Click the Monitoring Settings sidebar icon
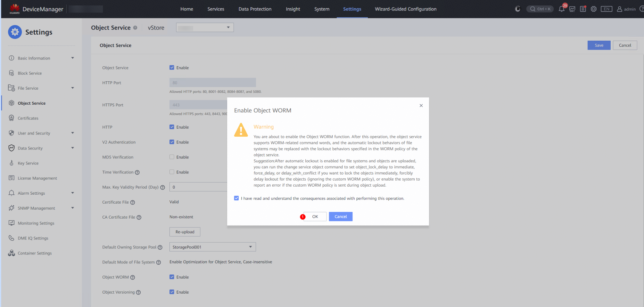The width and height of the screenshot is (644, 307). [12, 223]
